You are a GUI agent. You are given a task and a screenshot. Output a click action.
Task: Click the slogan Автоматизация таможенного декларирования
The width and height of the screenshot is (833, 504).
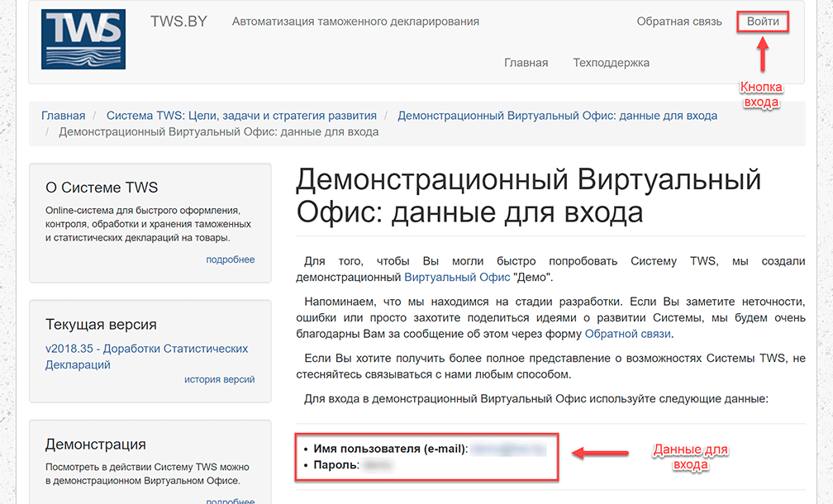coord(355,21)
